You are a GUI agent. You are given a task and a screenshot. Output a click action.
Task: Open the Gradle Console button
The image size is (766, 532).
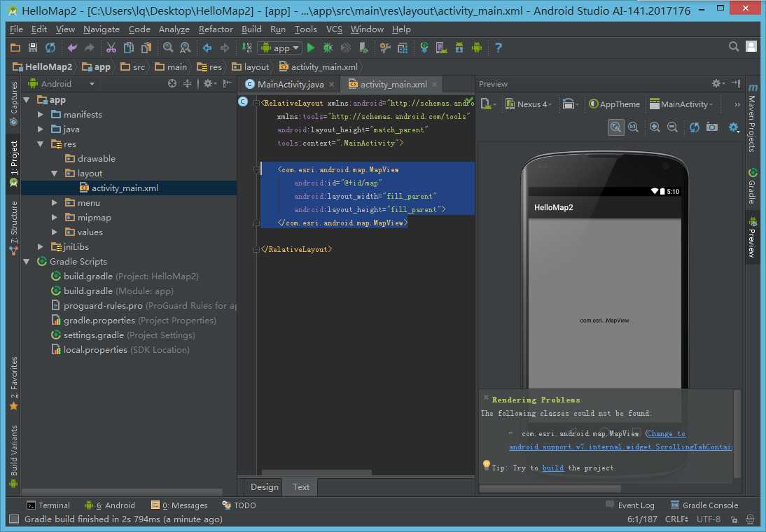click(x=704, y=505)
